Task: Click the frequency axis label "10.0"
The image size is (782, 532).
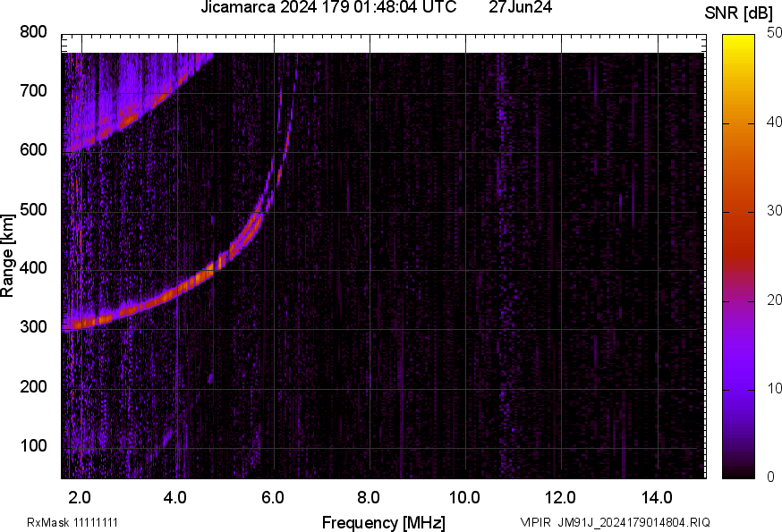Action: click(x=464, y=498)
